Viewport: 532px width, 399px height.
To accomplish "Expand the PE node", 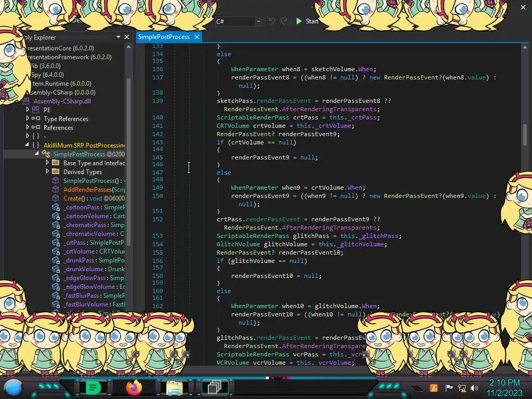I will tap(28, 109).
